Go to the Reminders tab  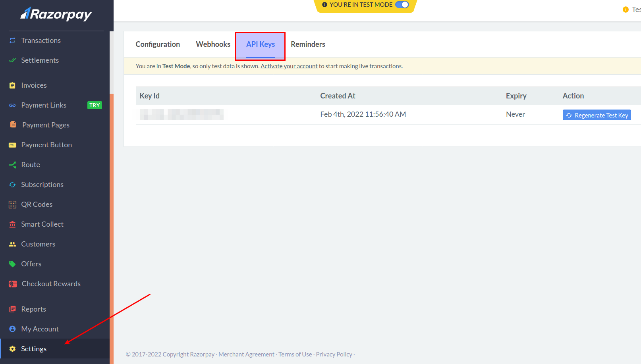308,44
